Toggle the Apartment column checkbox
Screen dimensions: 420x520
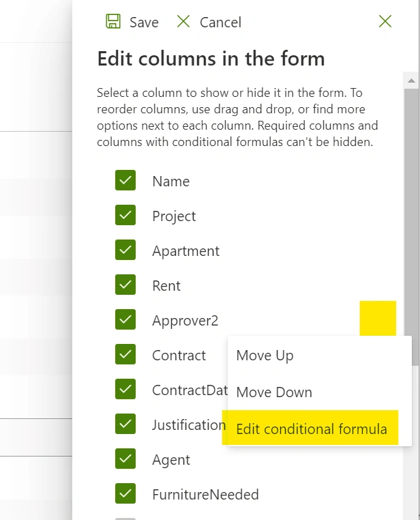click(x=125, y=250)
